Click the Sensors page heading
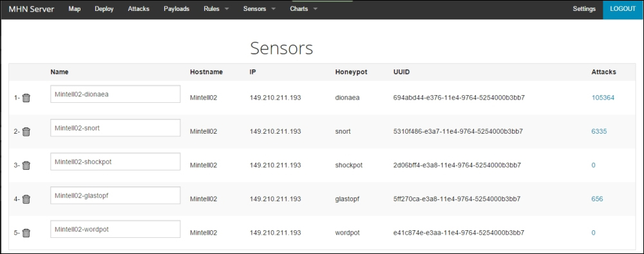Viewport: 644px width, 254px height. coord(282,48)
